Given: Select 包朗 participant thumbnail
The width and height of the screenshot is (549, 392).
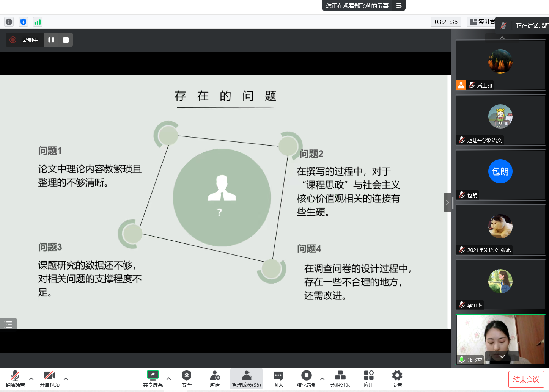Looking at the screenshot, I should click(x=500, y=175).
